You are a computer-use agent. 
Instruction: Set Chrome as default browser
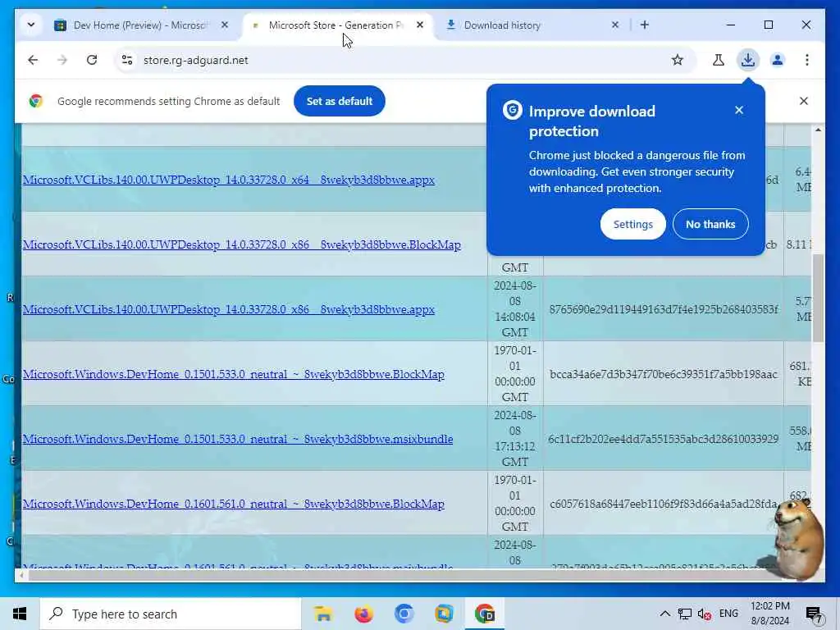point(339,101)
